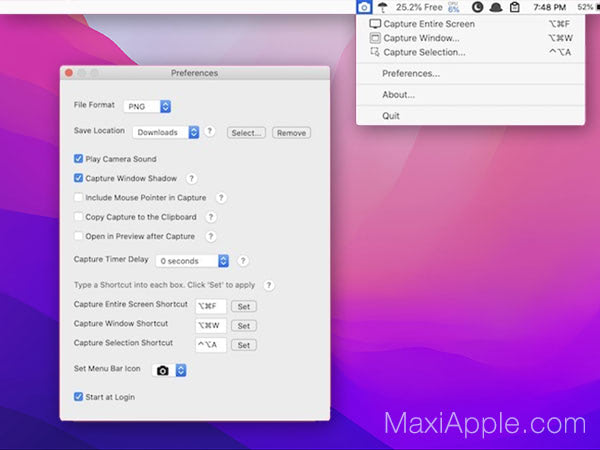Open the File Format PNG dropdown
This screenshot has height=450, width=600.
(147, 106)
